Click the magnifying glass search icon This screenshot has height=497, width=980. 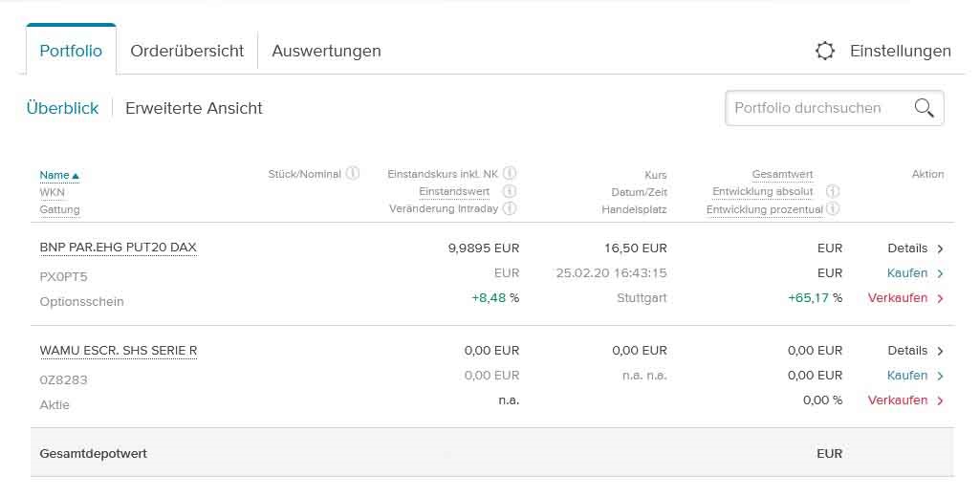[x=924, y=108]
